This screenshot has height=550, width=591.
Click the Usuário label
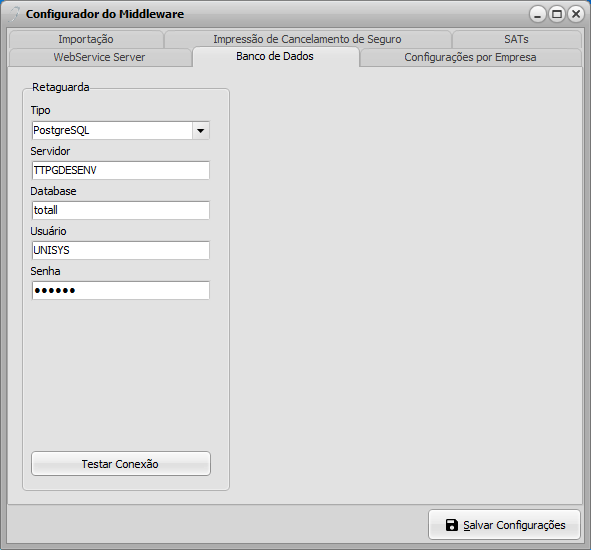point(48,231)
